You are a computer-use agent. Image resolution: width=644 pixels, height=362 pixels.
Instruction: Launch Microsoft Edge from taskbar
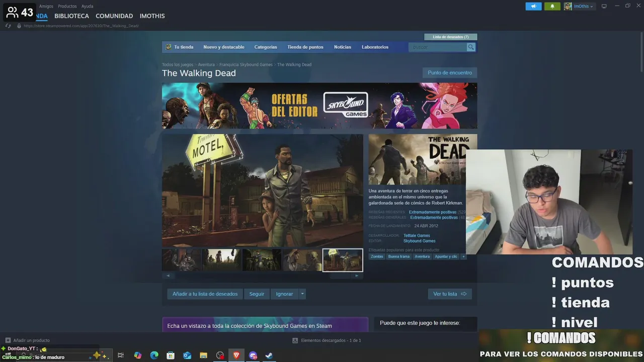[154, 355]
